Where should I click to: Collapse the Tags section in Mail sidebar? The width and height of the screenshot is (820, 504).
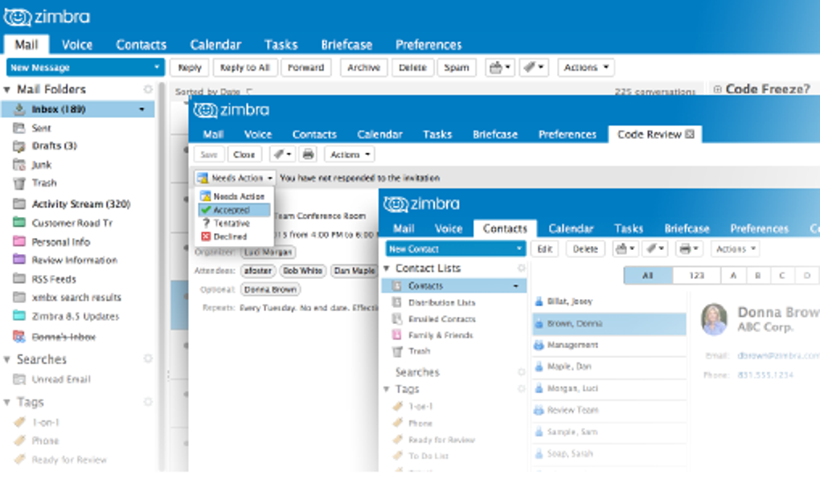(7, 403)
